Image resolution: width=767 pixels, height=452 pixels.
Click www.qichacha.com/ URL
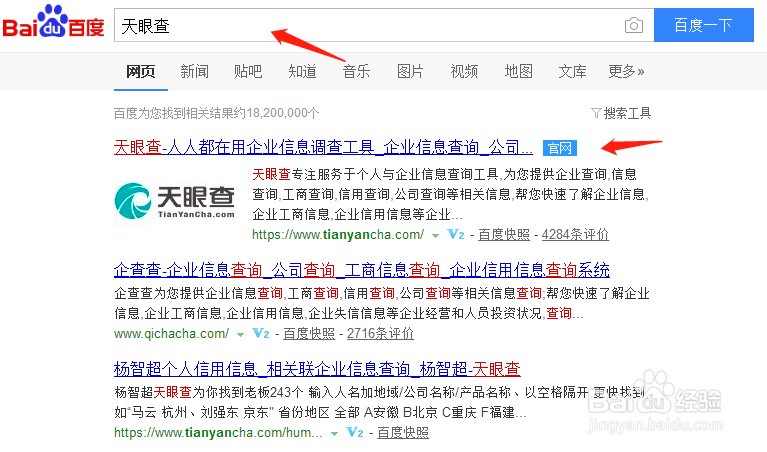(171, 334)
